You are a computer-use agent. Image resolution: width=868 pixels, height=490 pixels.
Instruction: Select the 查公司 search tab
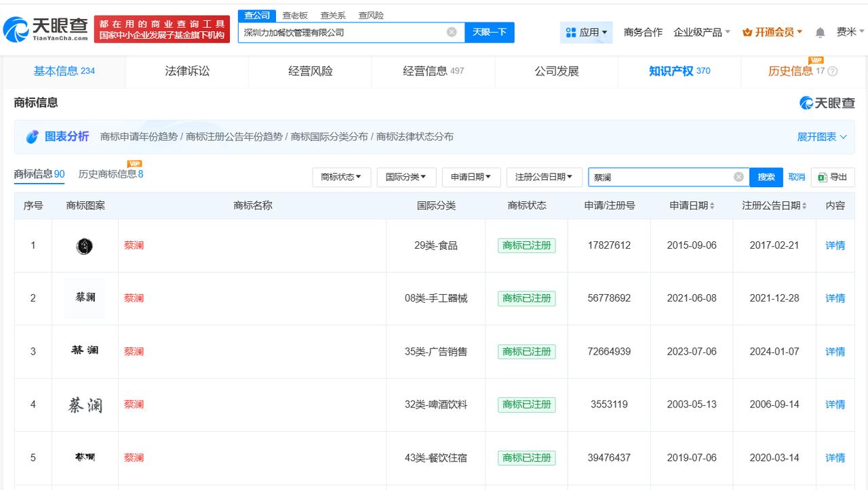click(257, 15)
